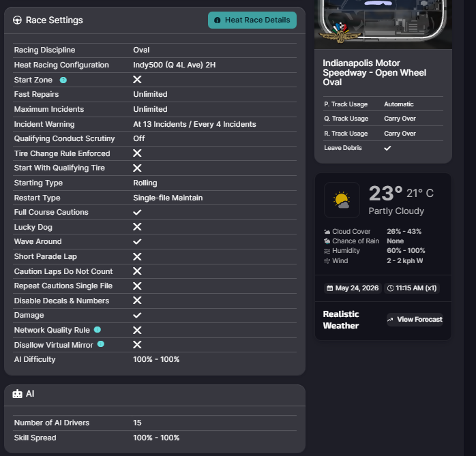Click the Cloud Cover '26% - 43%' value
Image resolution: width=476 pixels, height=456 pixels.
tap(404, 232)
